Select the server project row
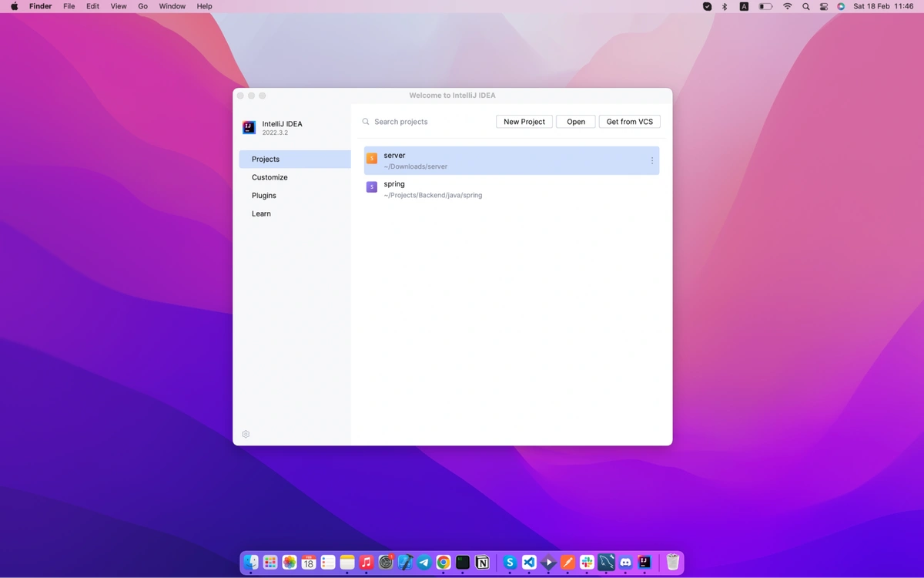Image resolution: width=924 pixels, height=578 pixels. 511,160
